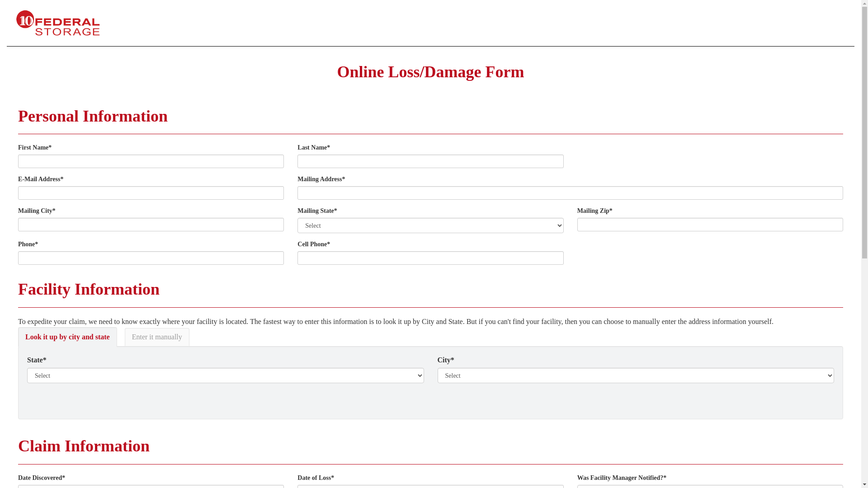Focus the Cell Phone input field

430,258
